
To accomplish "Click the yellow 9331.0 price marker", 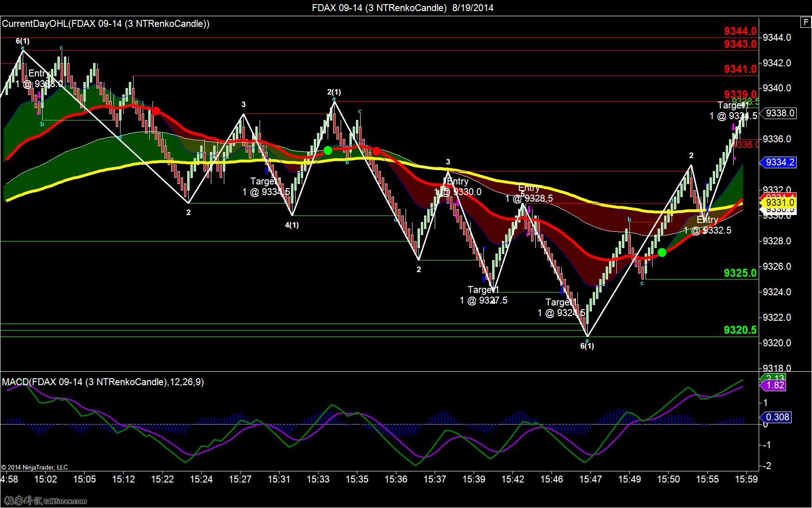I will pos(779,203).
